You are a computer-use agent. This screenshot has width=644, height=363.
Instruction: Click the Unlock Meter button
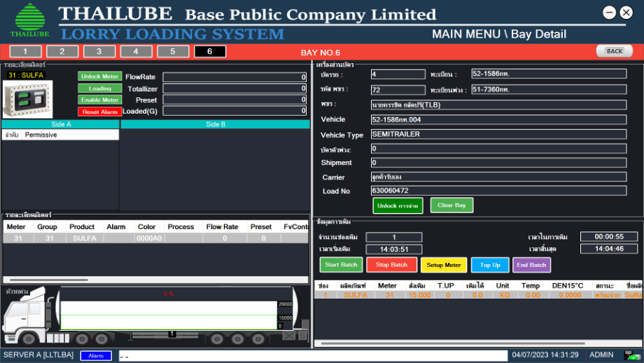(100, 76)
